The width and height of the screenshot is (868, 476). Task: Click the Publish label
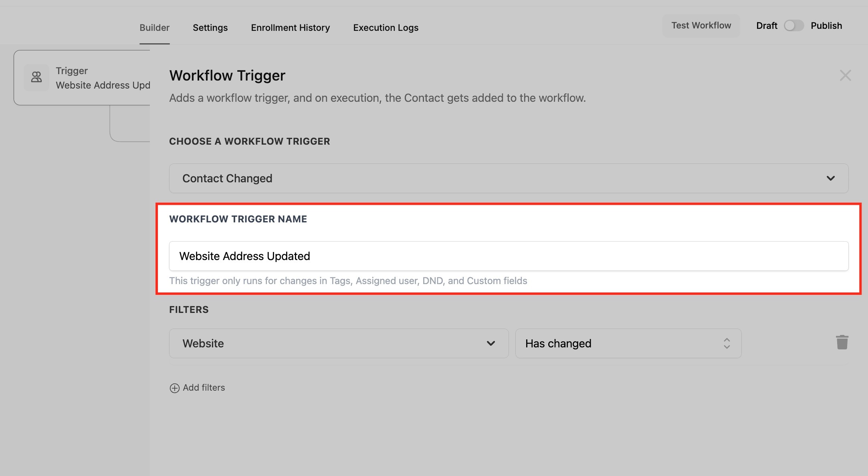click(826, 26)
